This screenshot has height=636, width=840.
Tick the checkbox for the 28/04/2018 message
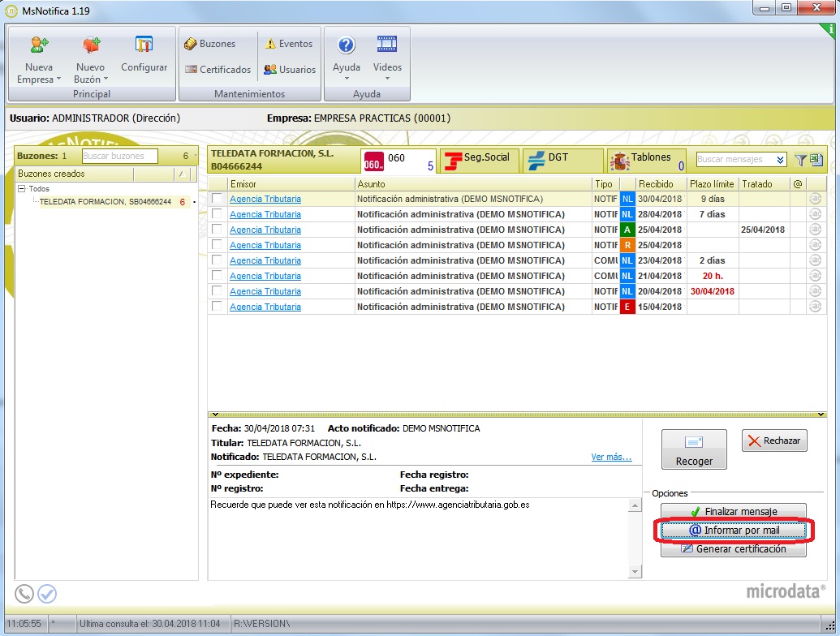(x=217, y=213)
